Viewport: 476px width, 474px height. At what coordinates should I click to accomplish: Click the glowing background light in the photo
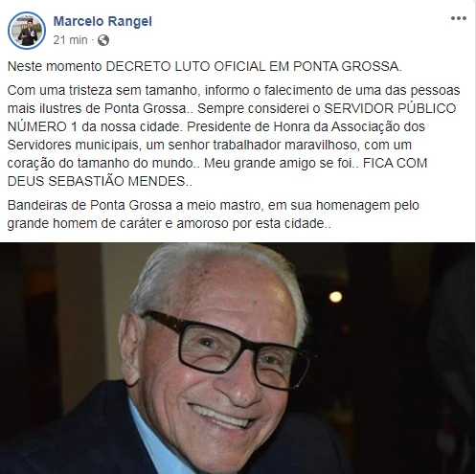click(335, 297)
